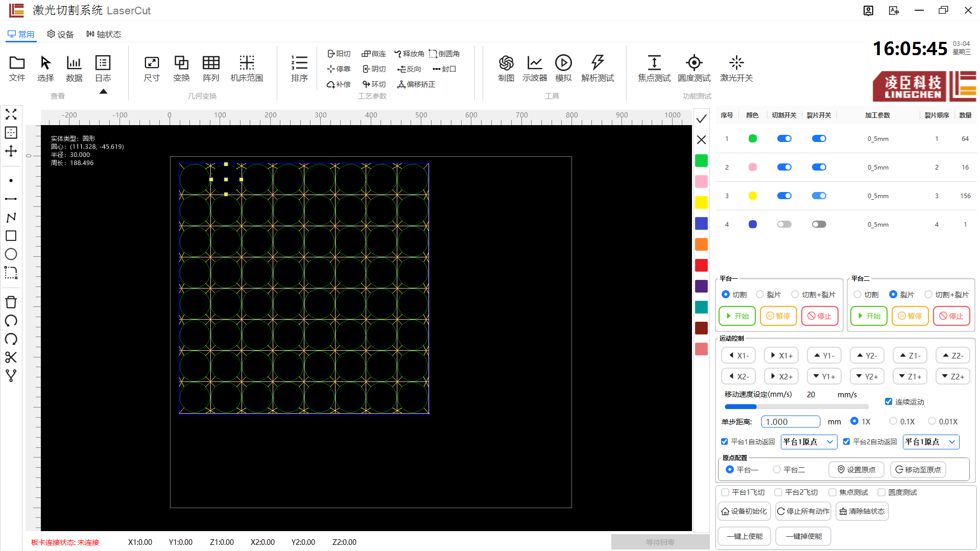Click the fit-to-view expand icon
Image resolution: width=980 pixels, height=551 pixels.
tap(11, 114)
